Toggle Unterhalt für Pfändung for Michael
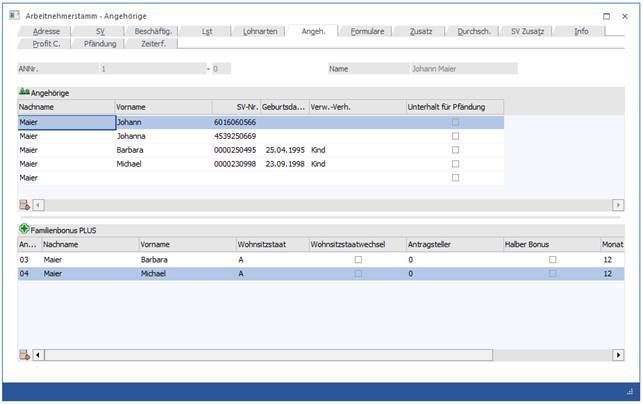 click(x=456, y=164)
